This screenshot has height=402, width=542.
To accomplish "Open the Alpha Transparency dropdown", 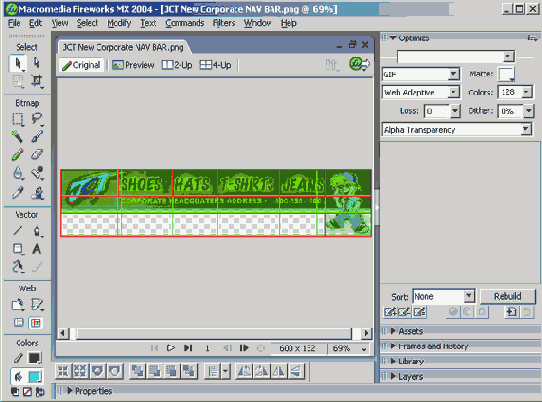I will point(457,130).
